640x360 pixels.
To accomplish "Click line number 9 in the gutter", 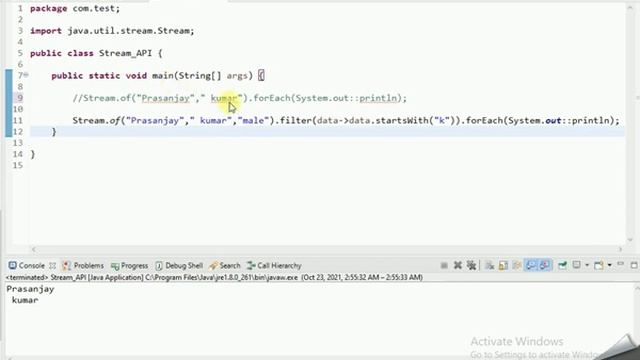I will click(19, 98).
